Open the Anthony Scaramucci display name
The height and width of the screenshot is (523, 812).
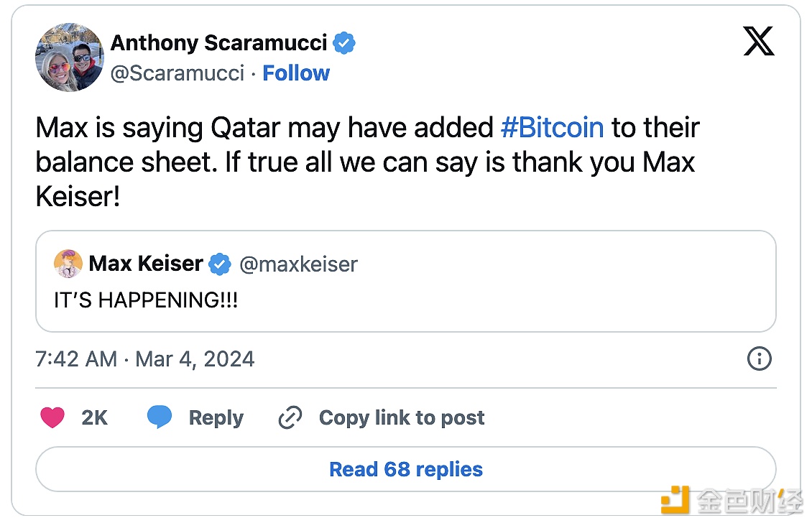pos(218,43)
